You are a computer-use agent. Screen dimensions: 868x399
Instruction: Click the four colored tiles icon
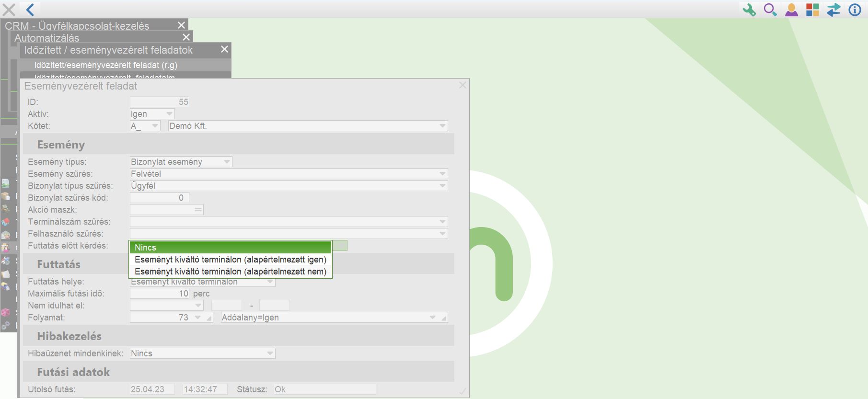click(812, 10)
